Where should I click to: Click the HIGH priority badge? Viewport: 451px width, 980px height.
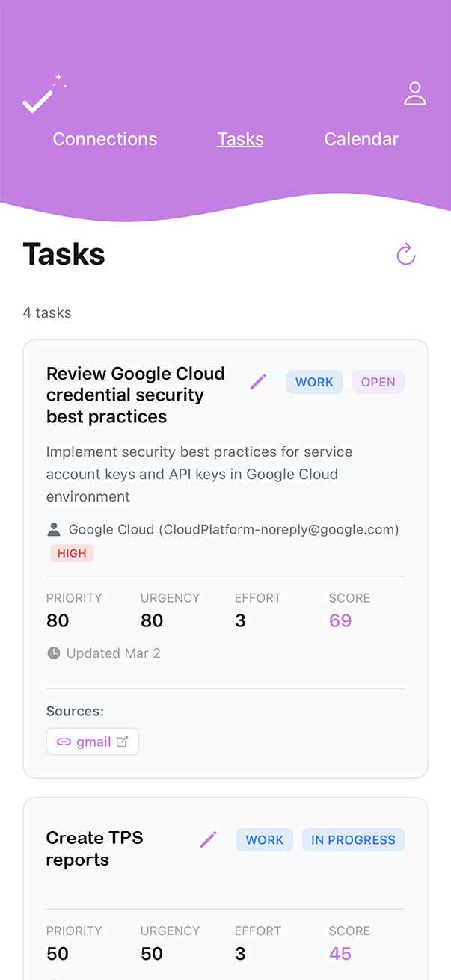click(x=72, y=553)
